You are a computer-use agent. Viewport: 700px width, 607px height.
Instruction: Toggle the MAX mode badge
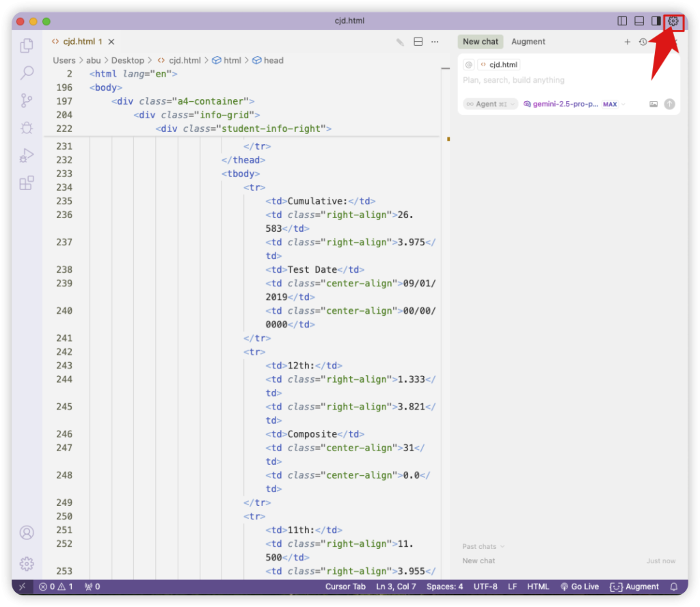coord(610,104)
